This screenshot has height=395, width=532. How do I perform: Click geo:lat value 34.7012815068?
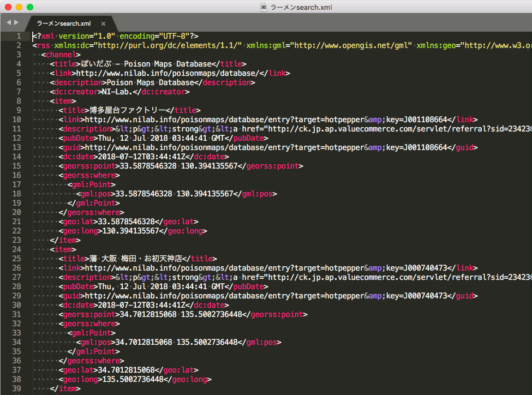[126, 370]
